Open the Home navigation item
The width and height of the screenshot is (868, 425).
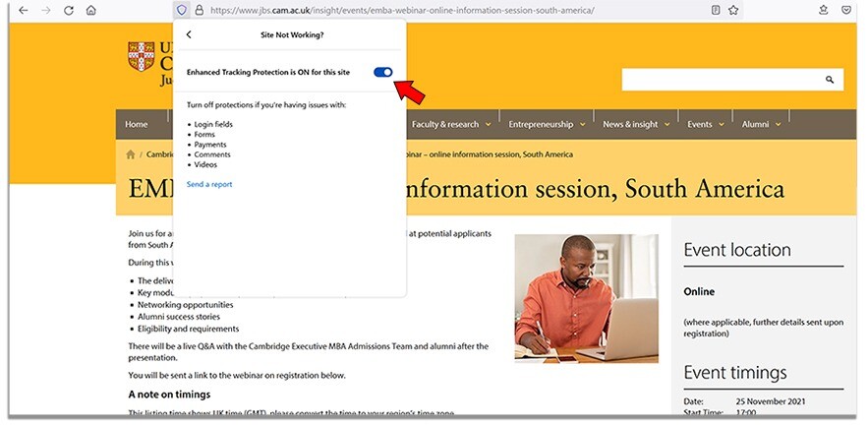(137, 124)
